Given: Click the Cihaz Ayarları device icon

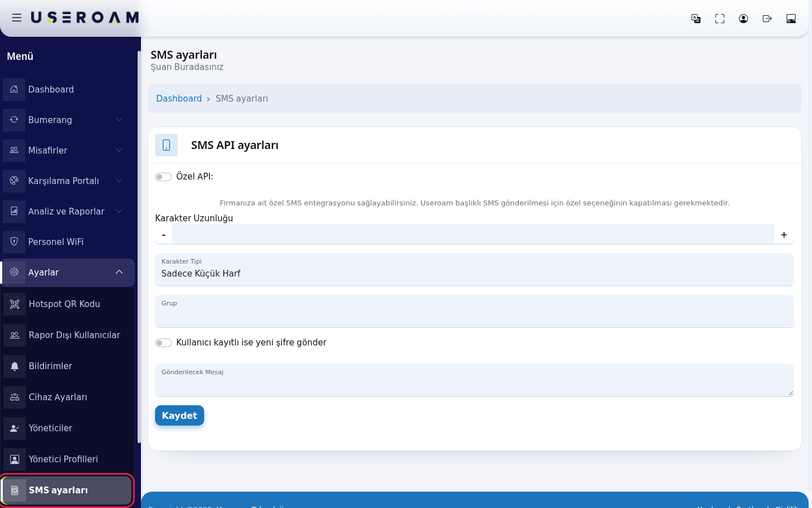Looking at the screenshot, I should pyautogui.click(x=15, y=397).
